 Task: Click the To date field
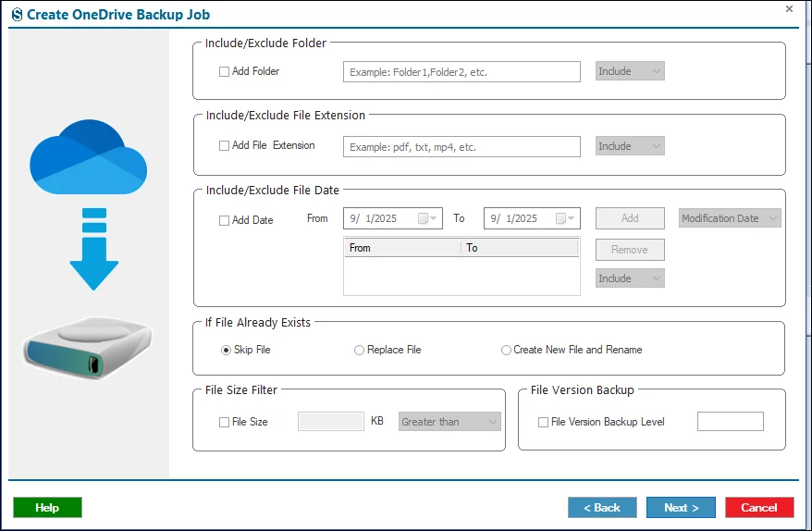532,218
